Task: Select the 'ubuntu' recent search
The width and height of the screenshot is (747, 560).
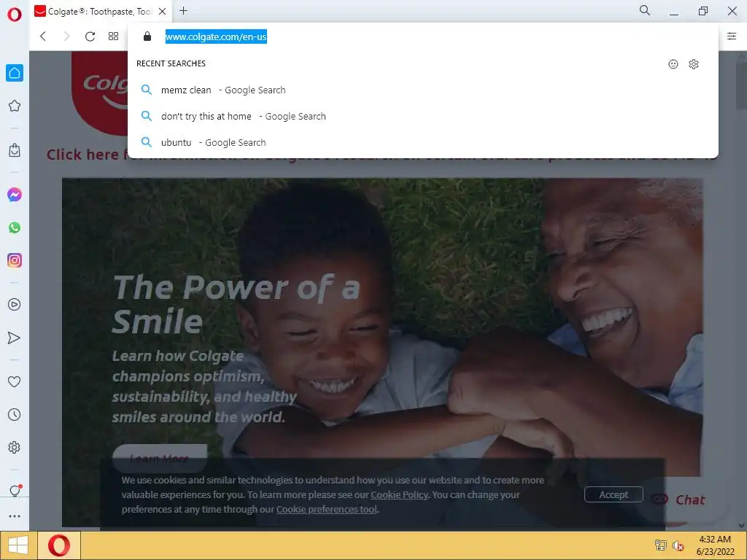Action: pyautogui.click(x=423, y=142)
